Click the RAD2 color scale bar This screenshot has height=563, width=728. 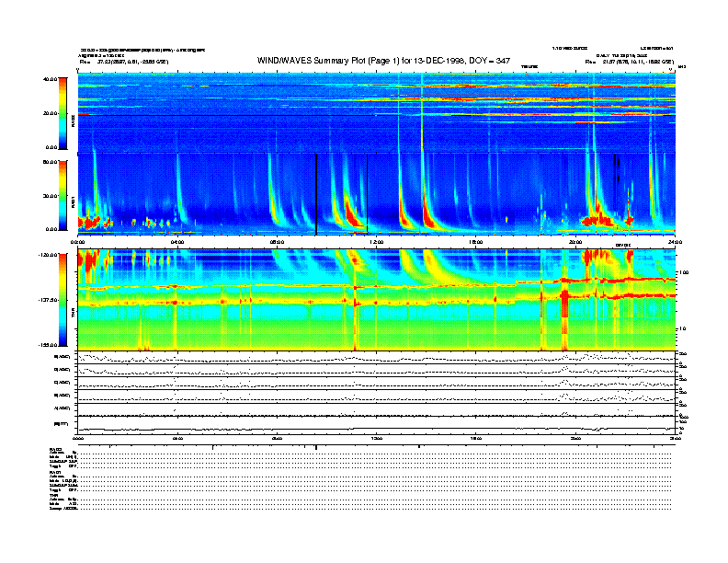(63, 113)
